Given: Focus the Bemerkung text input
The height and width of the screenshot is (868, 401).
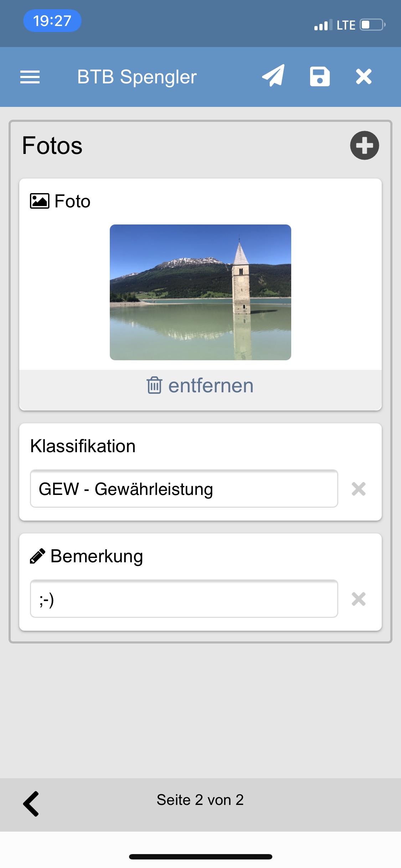Looking at the screenshot, I should [x=184, y=599].
